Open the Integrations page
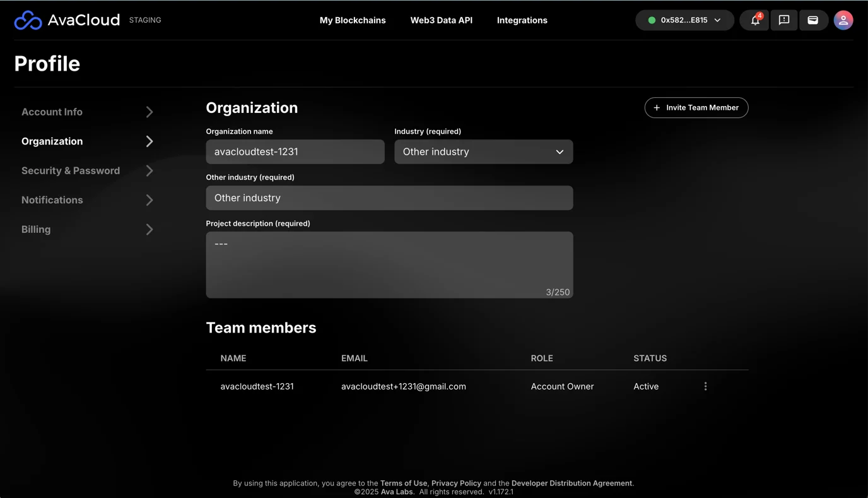This screenshot has height=498, width=868. pos(522,20)
